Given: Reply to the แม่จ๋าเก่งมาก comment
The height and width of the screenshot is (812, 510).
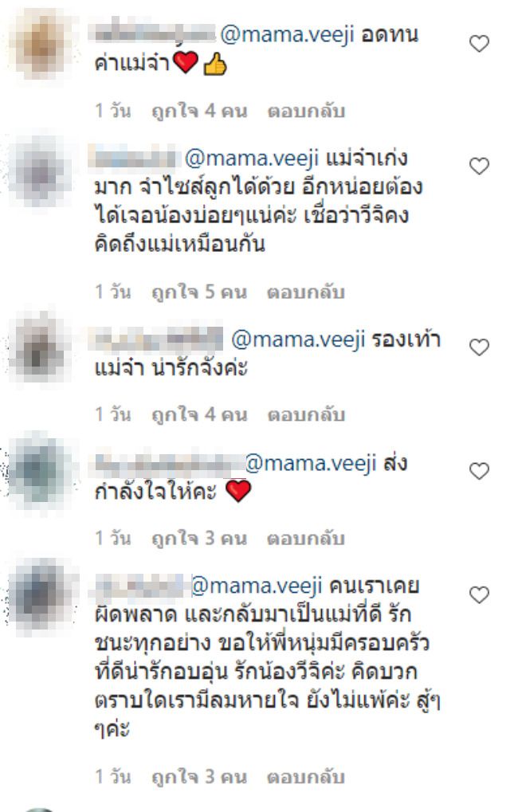Looking at the screenshot, I should [306, 292].
